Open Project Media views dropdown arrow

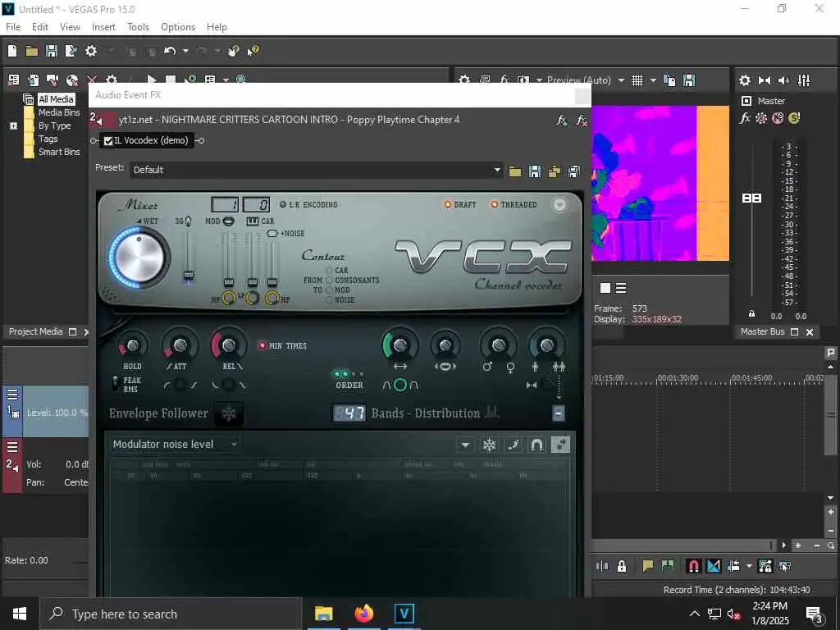[226, 80]
